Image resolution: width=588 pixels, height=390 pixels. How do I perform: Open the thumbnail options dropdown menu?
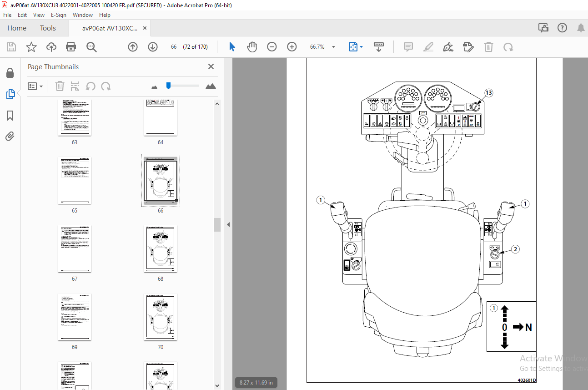pos(35,86)
